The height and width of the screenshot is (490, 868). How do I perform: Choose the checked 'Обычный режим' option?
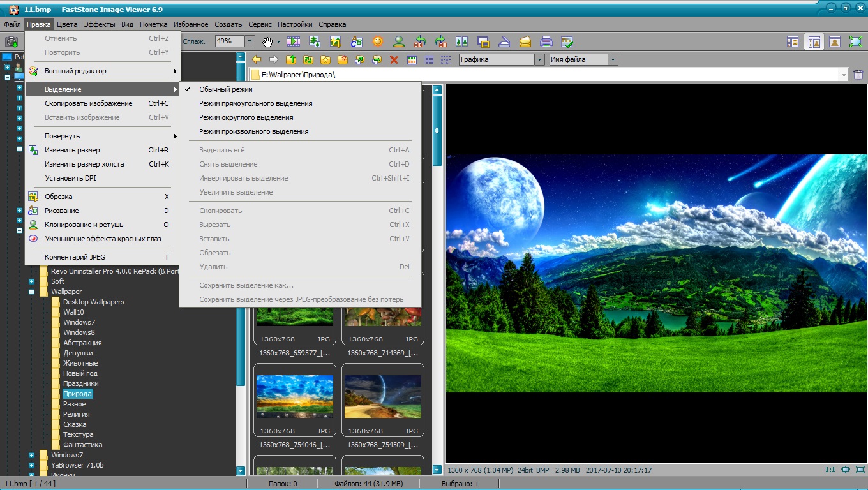coord(225,89)
